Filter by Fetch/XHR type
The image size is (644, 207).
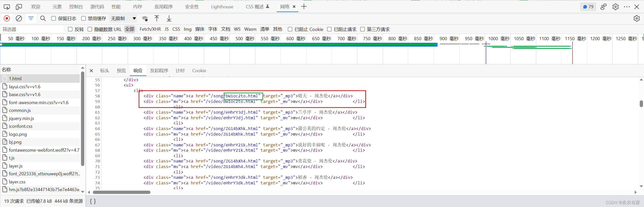[x=150, y=29]
